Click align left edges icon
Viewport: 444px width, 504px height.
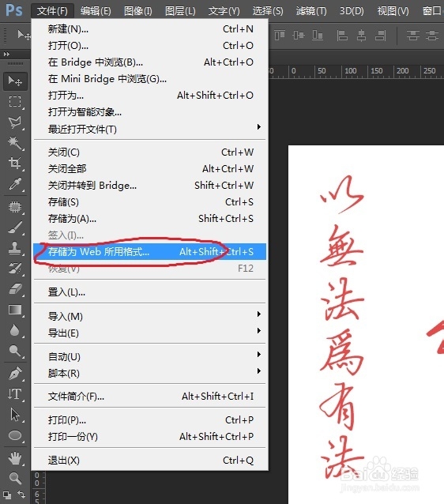click(x=342, y=35)
